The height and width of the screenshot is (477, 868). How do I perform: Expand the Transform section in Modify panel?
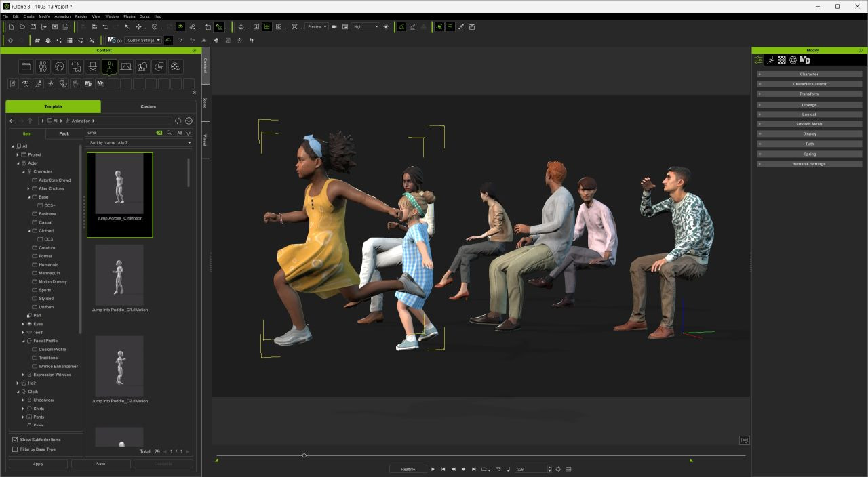(x=809, y=94)
